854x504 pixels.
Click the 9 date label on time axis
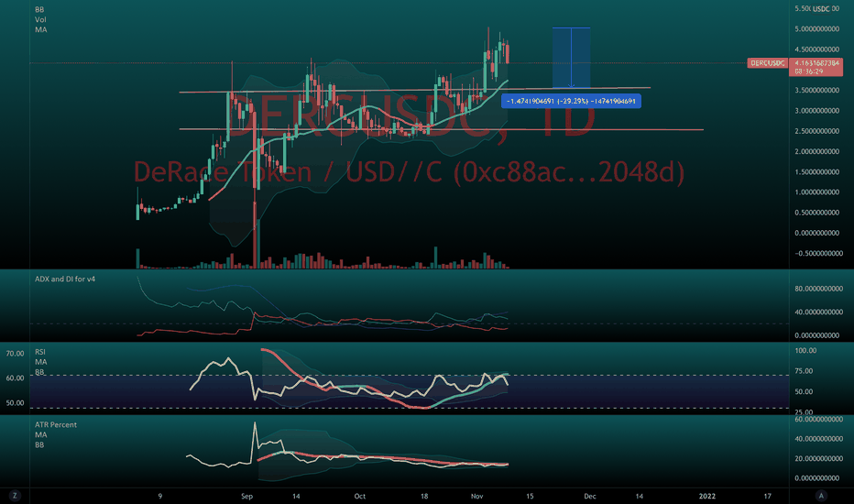160,496
